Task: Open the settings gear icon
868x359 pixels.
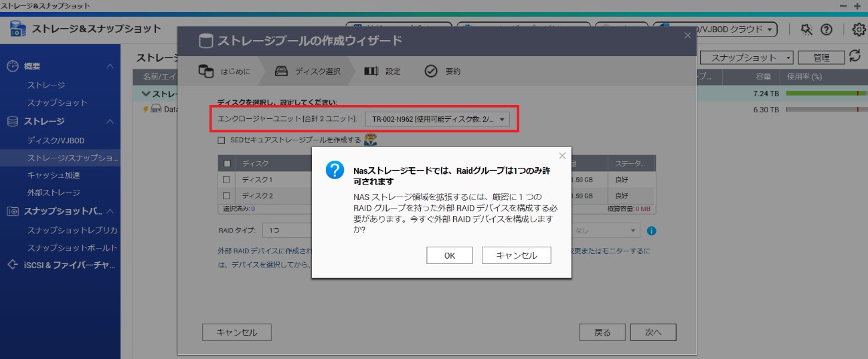Action: (x=859, y=29)
